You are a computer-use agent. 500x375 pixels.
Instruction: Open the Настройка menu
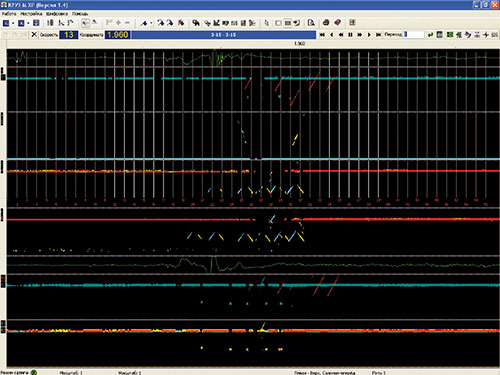click(31, 14)
